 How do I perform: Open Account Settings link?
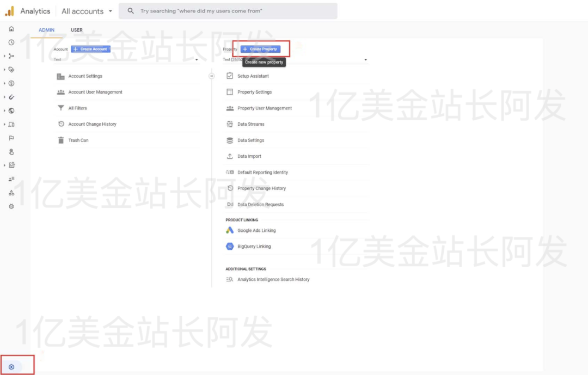(85, 76)
